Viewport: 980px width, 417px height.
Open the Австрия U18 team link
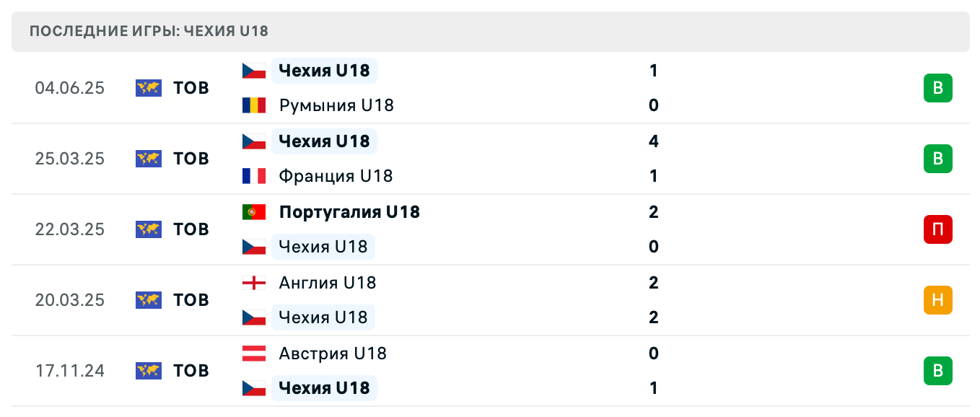(333, 354)
